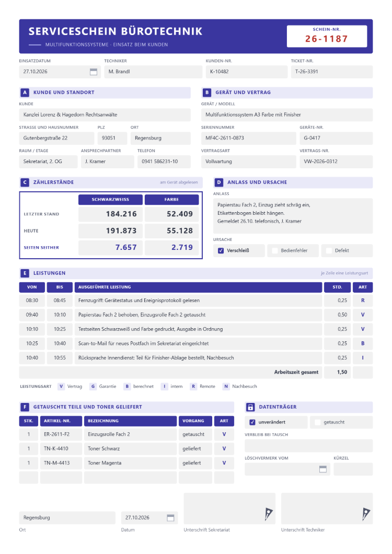392x554 pixels.
Task: Click section E badge Leistungen
Action: click(x=25, y=273)
